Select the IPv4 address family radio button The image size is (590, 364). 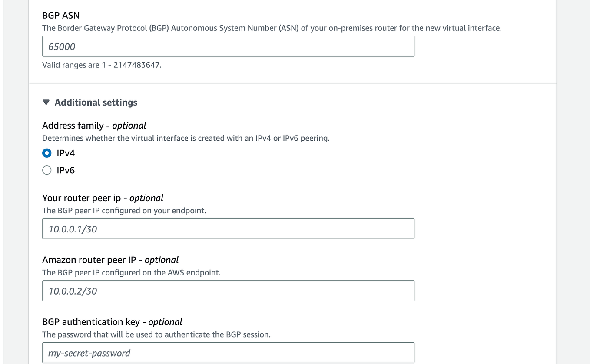tap(47, 153)
